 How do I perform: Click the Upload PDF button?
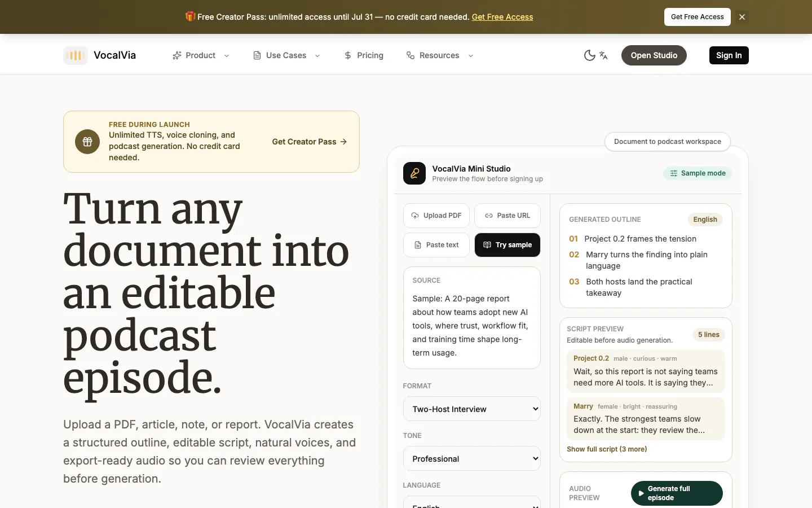click(436, 216)
